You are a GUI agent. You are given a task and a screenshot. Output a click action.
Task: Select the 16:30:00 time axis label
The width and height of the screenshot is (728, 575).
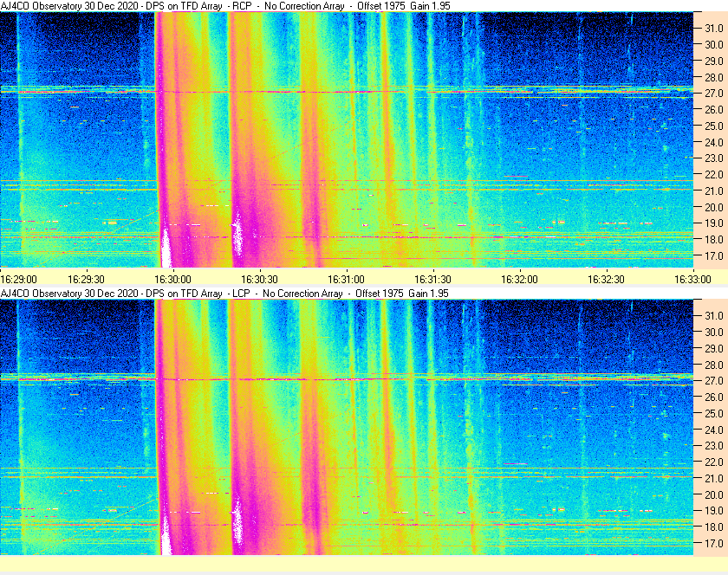click(172, 280)
